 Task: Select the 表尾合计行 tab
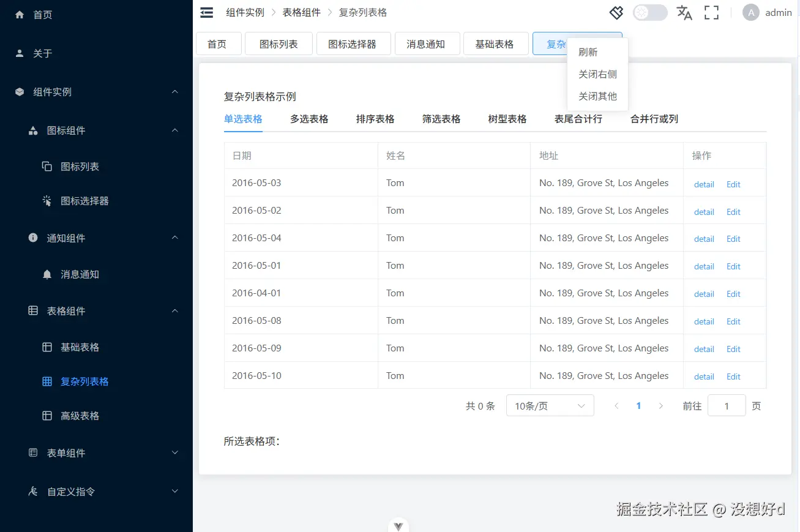(578, 119)
